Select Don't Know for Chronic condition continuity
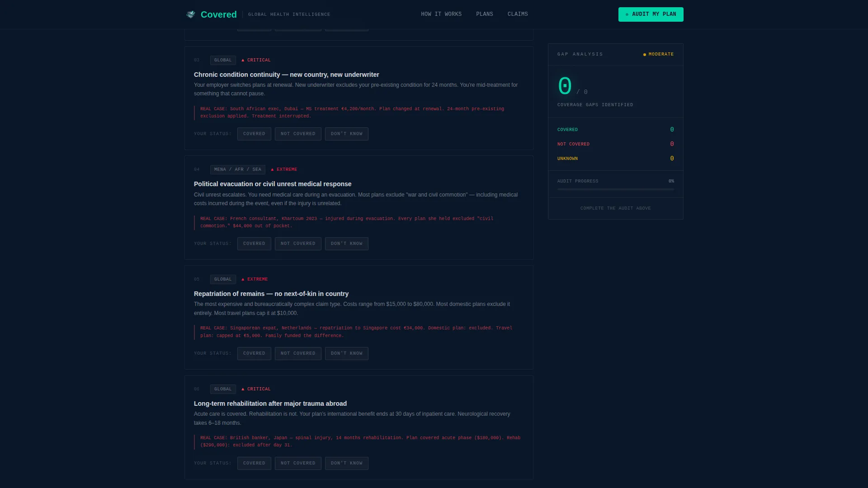Image resolution: width=868 pixels, height=488 pixels. coord(347,134)
